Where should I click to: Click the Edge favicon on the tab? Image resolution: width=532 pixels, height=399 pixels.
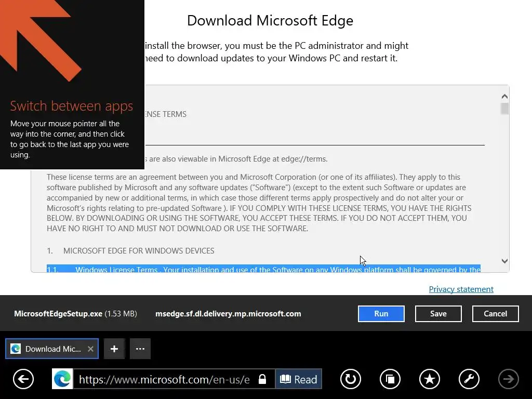[x=16, y=349]
